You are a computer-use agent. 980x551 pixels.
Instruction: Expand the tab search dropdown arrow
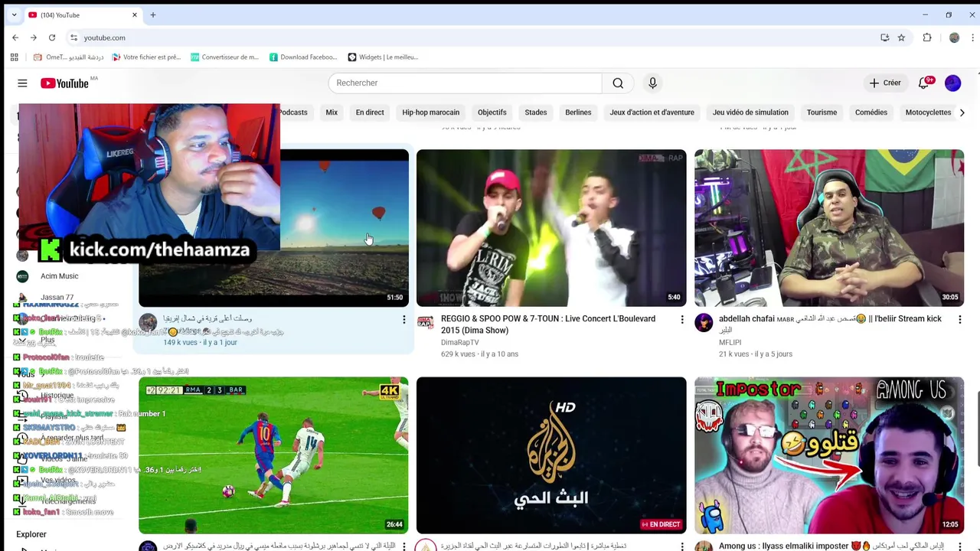coord(14,15)
